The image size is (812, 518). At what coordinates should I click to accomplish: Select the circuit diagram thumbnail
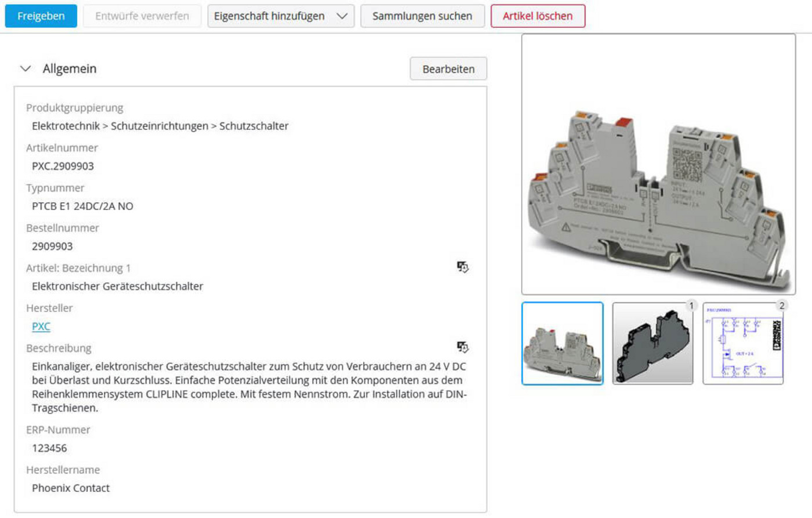pos(743,343)
